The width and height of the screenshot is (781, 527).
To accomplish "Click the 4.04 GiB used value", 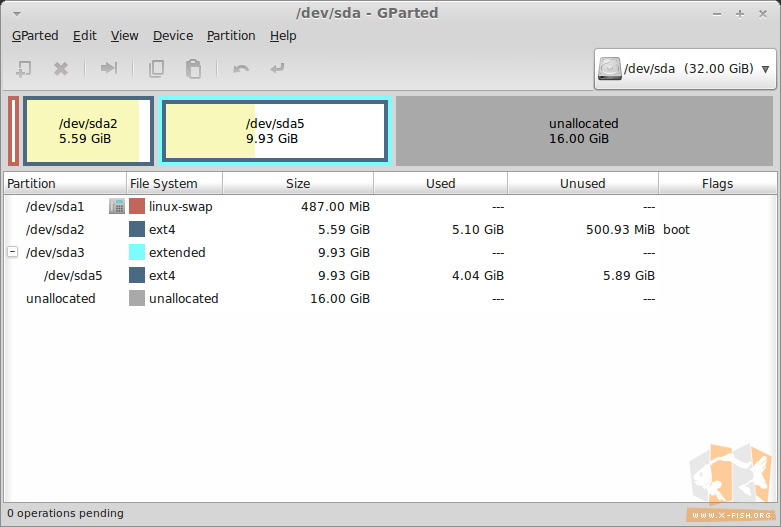I will [478, 275].
